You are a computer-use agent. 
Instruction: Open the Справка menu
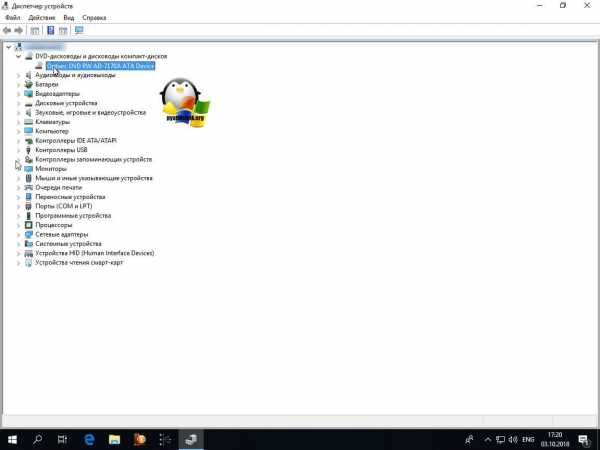coord(94,18)
